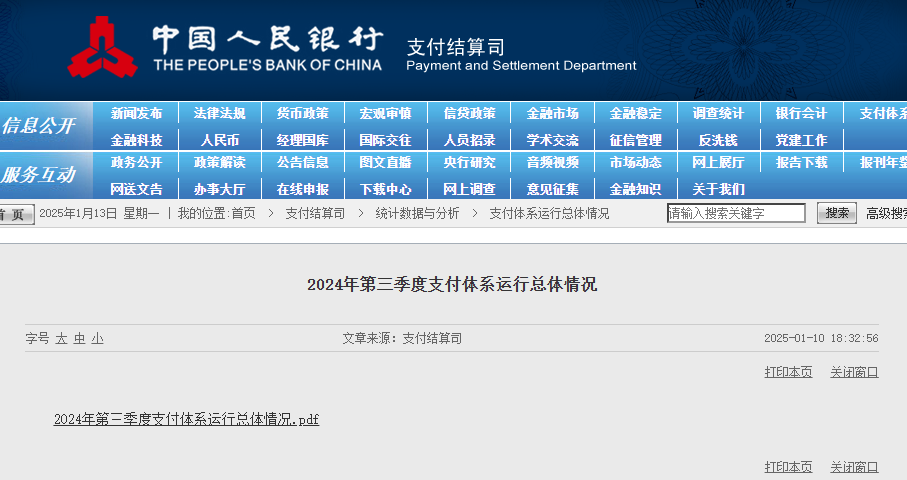Go to 网上展厅 page
907x480 pixels.
pyautogui.click(x=718, y=163)
